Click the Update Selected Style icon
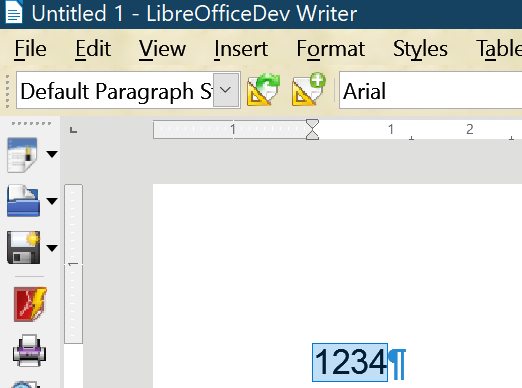Viewport: 522px width, 388px height. coord(263,90)
